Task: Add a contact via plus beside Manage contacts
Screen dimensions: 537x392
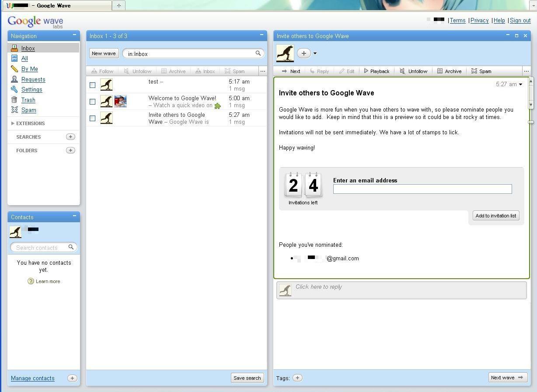Action: tap(72, 378)
